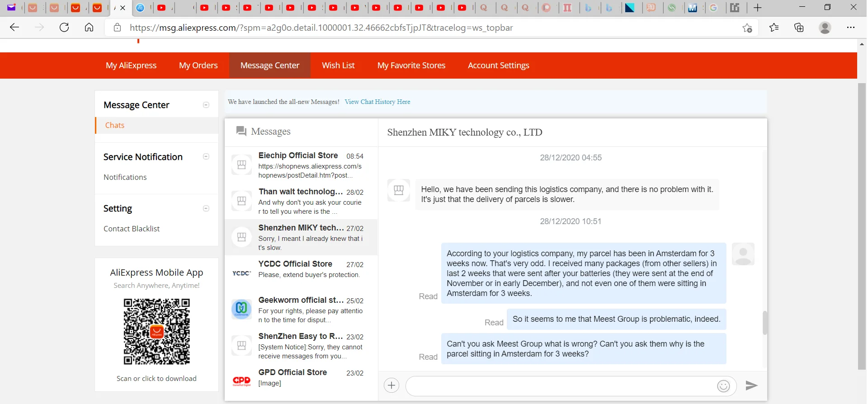Click the AliExpress app QR code
Viewport: 868px width, 404px height.
156,331
